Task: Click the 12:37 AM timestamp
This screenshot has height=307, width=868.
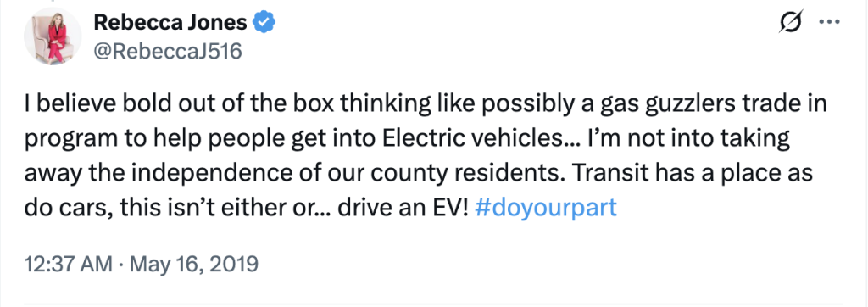Action: [x=69, y=263]
